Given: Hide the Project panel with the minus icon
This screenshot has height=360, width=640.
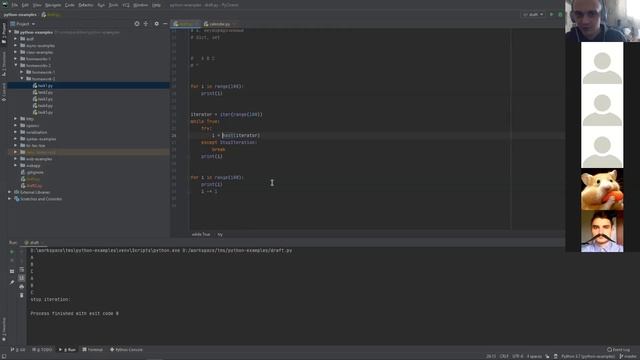Looking at the screenshot, I should (x=165, y=24).
